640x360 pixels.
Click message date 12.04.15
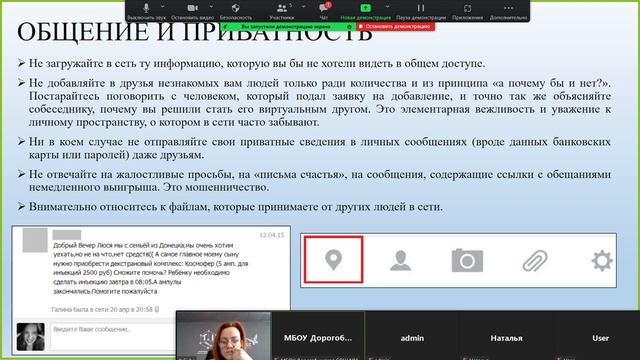[272, 235]
